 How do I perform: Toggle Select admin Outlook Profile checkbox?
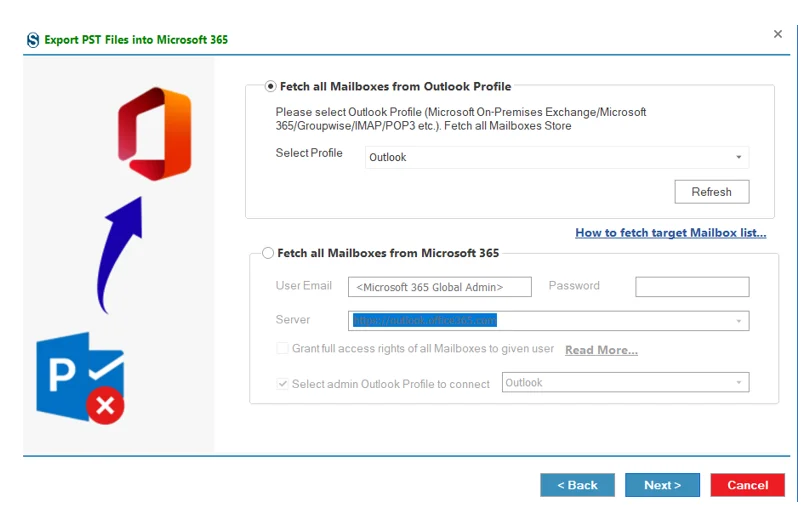(282, 384)
